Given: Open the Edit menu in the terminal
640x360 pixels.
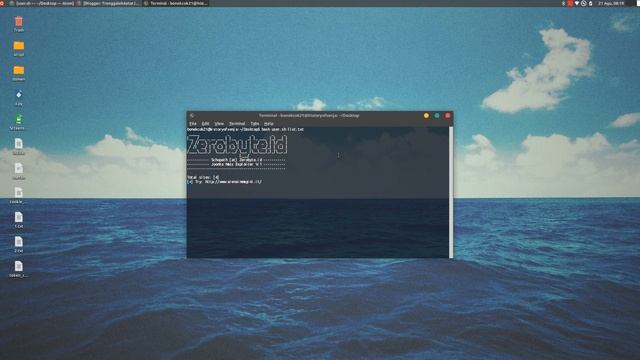Looking at the screenshot, I should click(x=205, y=123).
